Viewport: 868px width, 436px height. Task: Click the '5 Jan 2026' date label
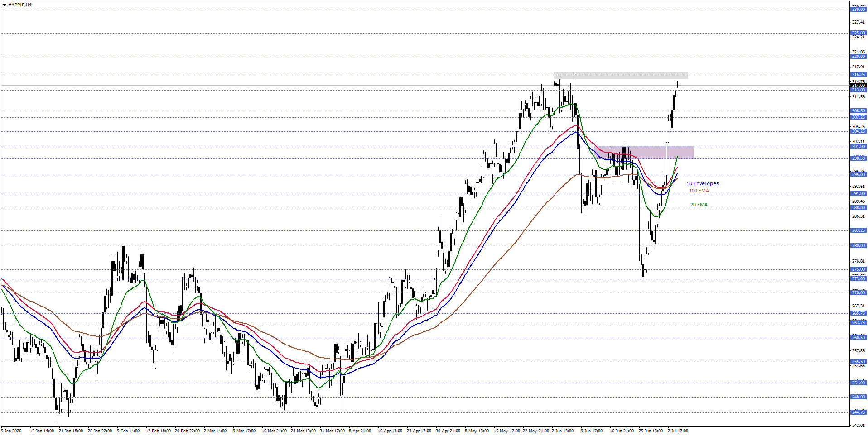pyautogui.click(x=11, y=431)
